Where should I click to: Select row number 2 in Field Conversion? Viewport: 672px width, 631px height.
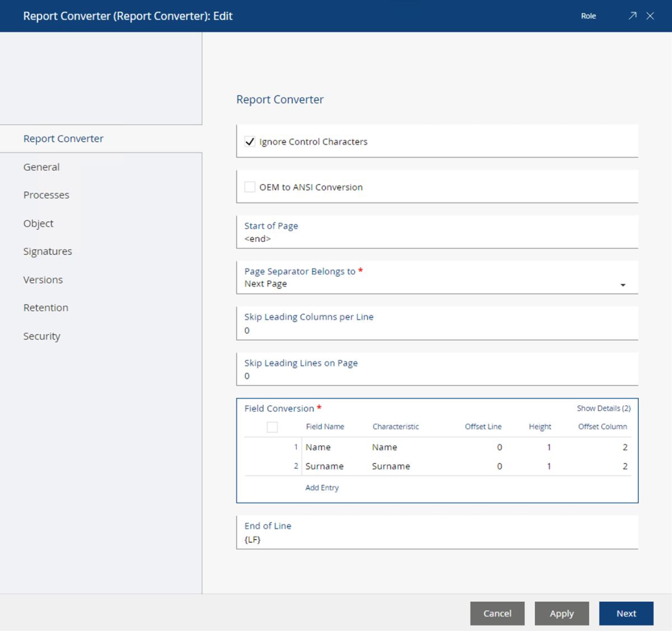tap(296, 466)
